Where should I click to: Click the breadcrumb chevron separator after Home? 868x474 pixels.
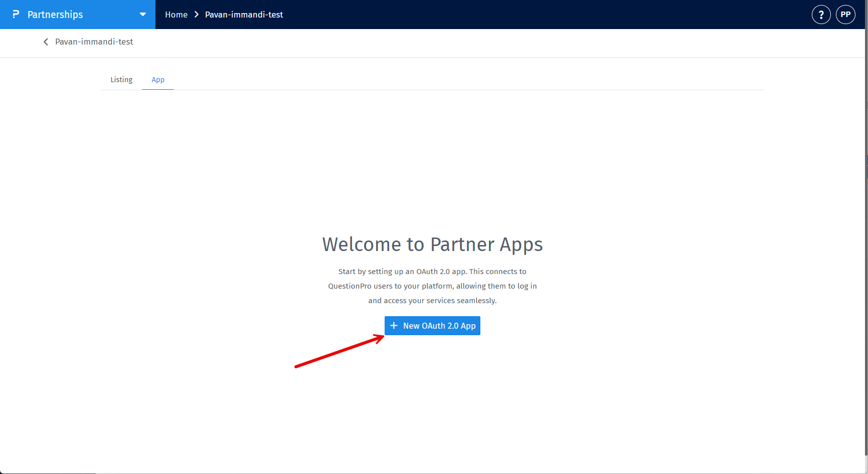pos(197,15)
